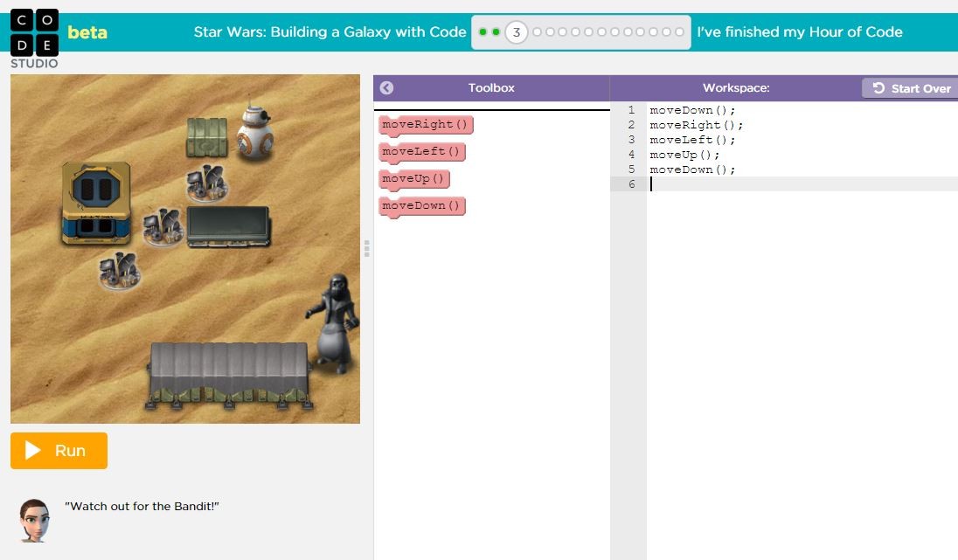
Task: Click the Code Studio logo
Action: tap(34, 38)
